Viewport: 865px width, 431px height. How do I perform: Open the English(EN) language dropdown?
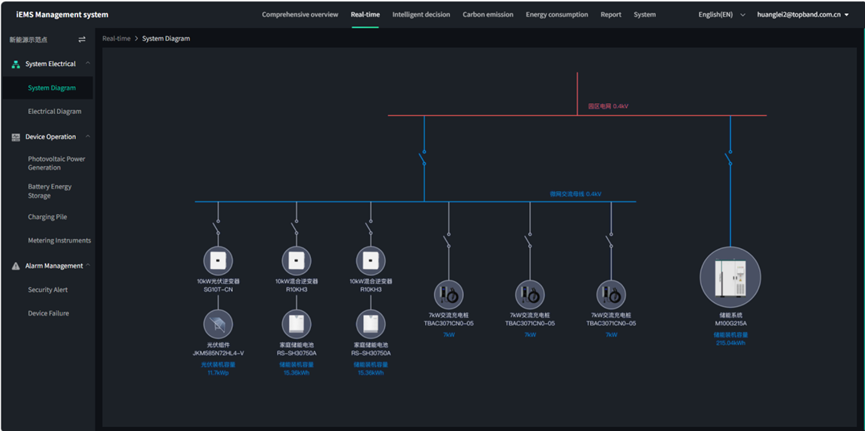(x=722, y=15)
